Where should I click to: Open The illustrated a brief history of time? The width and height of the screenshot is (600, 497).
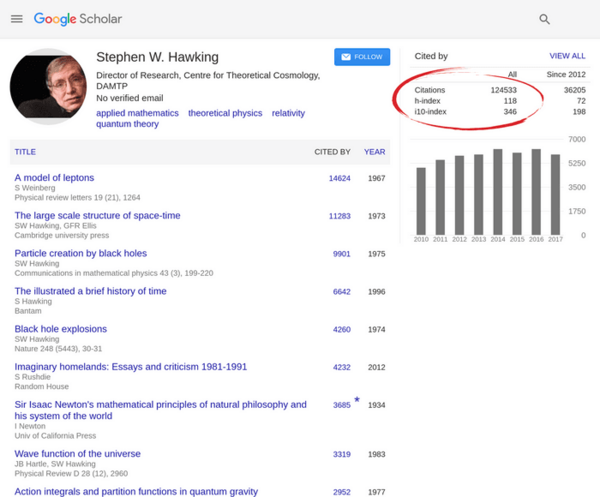point(90,291)
